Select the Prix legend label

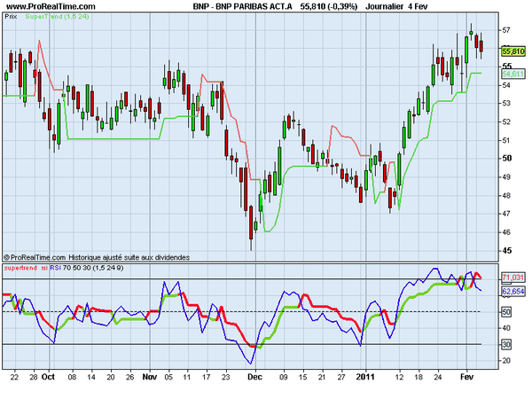[x=11, y=16]
